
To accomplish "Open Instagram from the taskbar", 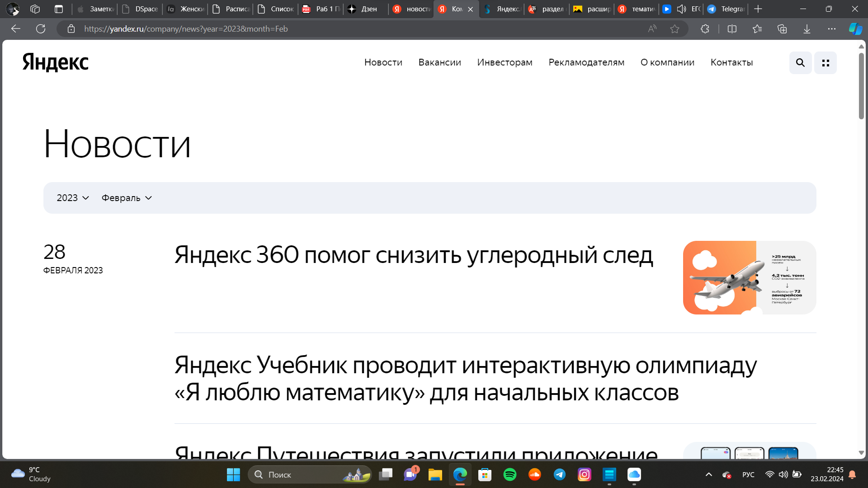I will tap(585, 474).
